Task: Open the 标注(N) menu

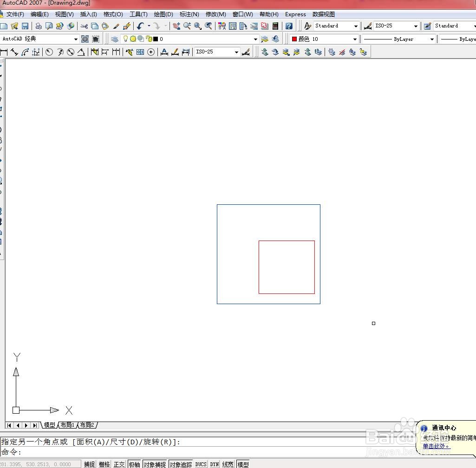Action: [189, 14]
